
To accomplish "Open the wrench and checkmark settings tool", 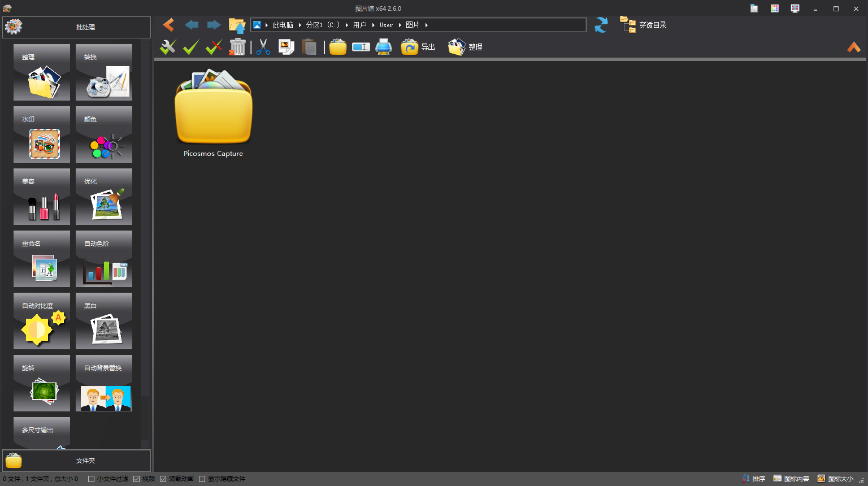I will (x=168, y=47).
